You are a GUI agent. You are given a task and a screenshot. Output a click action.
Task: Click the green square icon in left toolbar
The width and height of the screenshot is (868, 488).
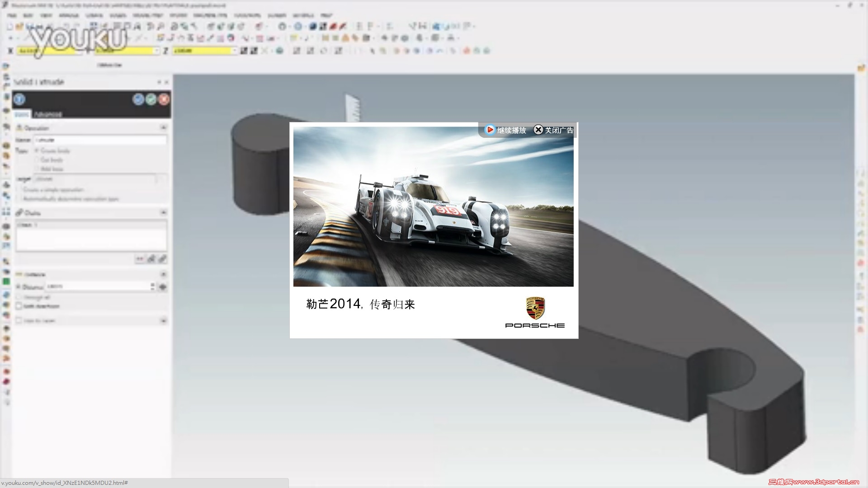click(x=6, y=281)
